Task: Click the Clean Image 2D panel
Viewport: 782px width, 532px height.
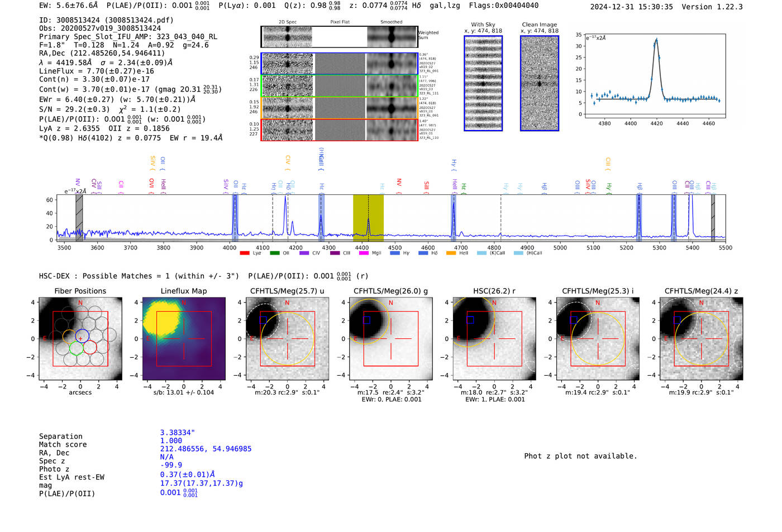Action: [x=540, y=83]
